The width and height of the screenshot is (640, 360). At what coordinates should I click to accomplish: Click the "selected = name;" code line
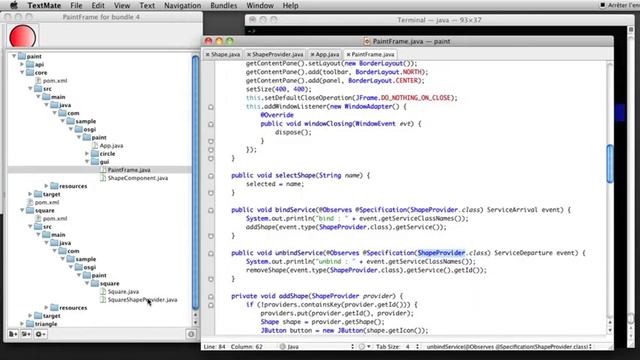tap(275, 184)
